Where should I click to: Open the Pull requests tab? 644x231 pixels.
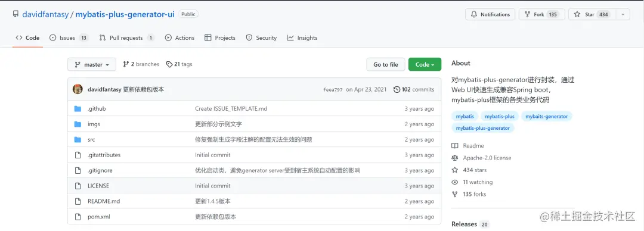126,38
